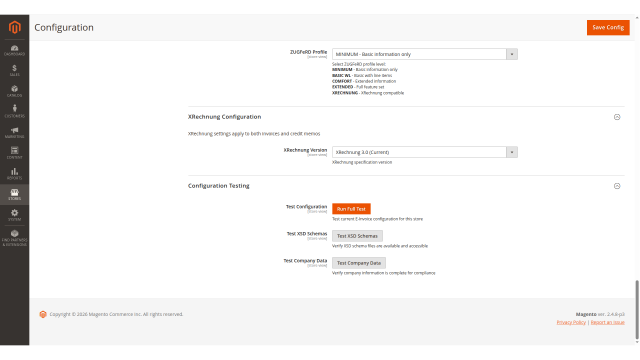Click 'MINIMUM - Basic information only' description line
Image resolution: width=640 pixels, height=360 pixels.
pyautogui.click(x=364, y=70)
